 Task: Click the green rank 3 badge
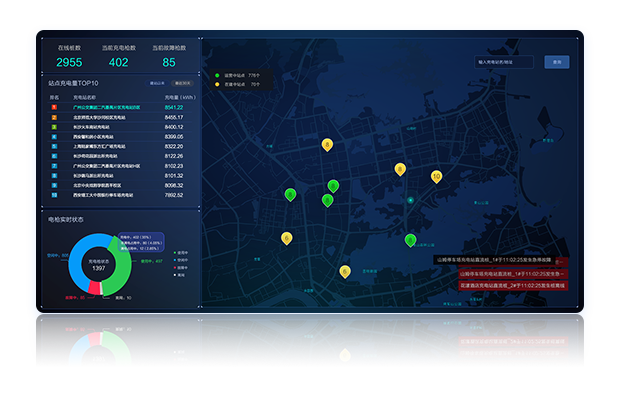pyautogui.click(x=54, y=127)
